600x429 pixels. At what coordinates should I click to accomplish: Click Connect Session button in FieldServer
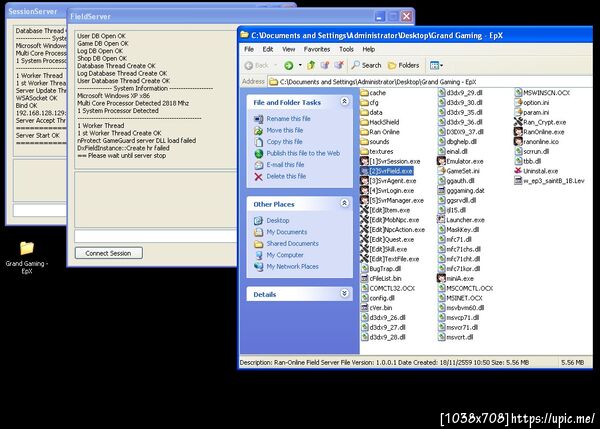tap(109, 253)
